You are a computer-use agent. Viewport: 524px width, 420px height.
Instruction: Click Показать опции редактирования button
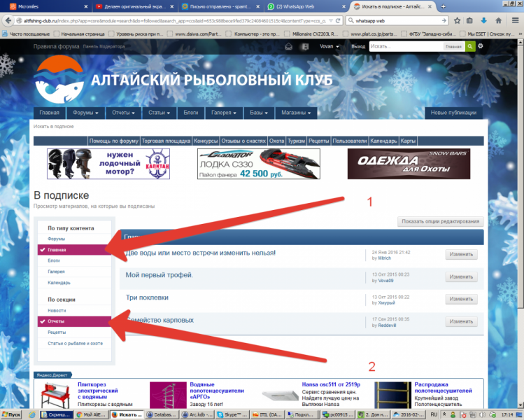click(x=441, y=221)
